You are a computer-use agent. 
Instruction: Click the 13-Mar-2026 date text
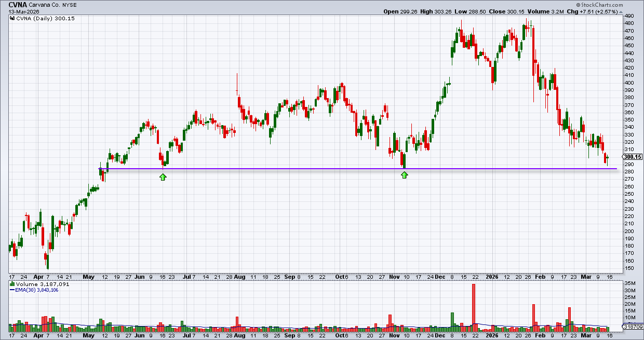(x=24, y=11)
